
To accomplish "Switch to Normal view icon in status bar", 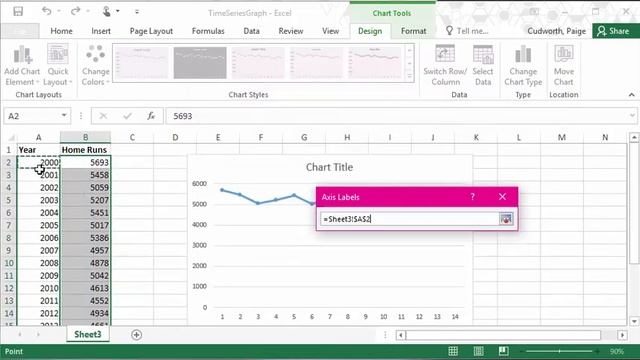I will pos(453,351).
